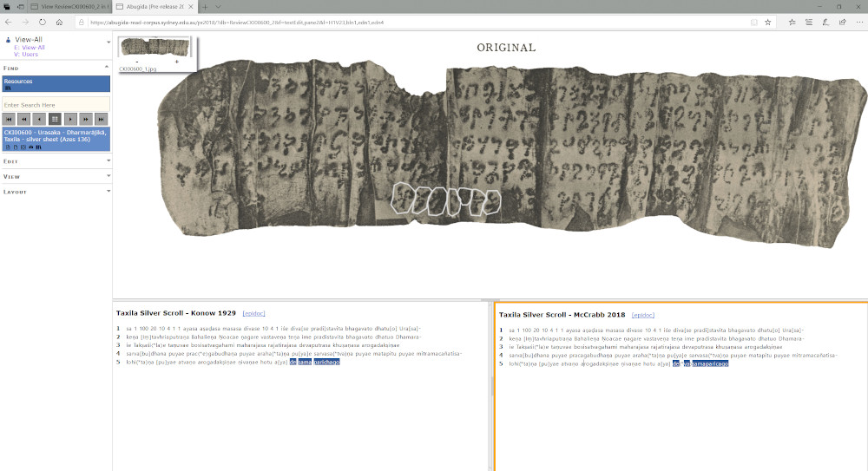Expand the Edit panel

[x=107, y=161]
